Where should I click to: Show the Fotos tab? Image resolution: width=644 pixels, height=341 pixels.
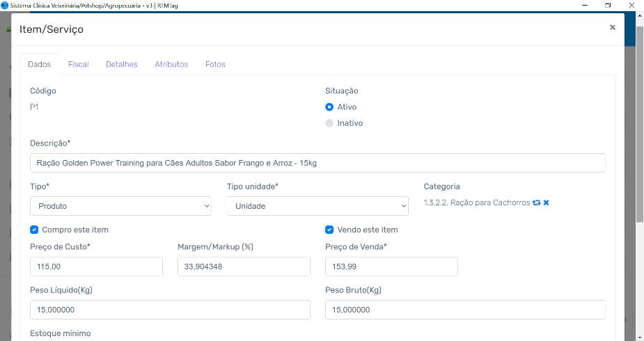[x=215, y=64]
